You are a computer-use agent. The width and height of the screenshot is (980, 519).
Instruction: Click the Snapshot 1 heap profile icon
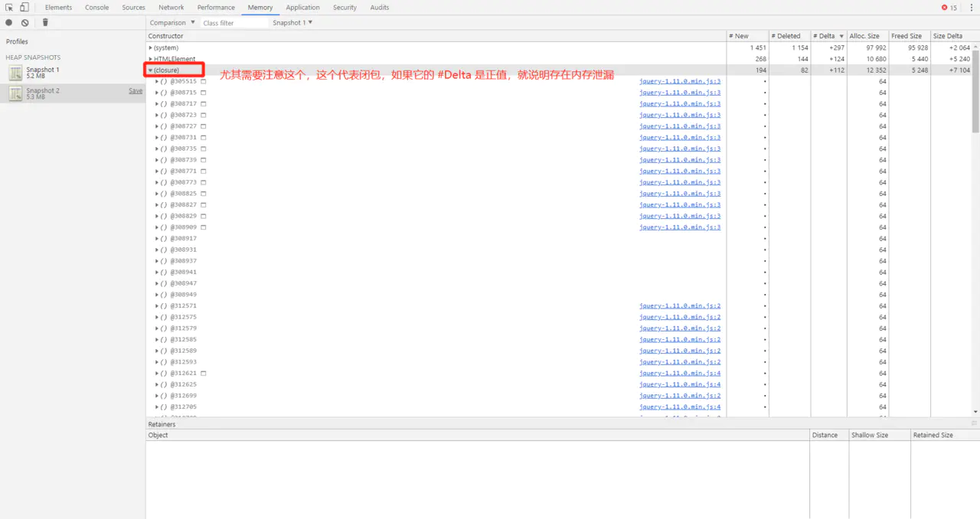coord(15,73)
